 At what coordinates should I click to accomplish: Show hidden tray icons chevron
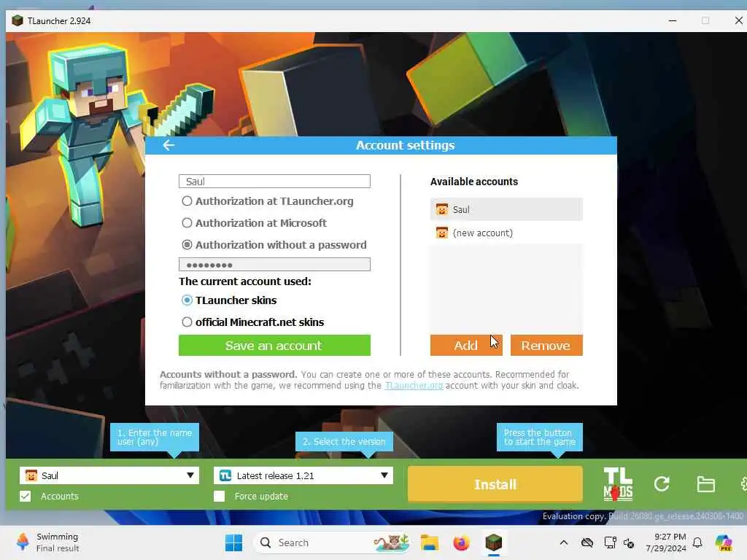tap(564, 542)
